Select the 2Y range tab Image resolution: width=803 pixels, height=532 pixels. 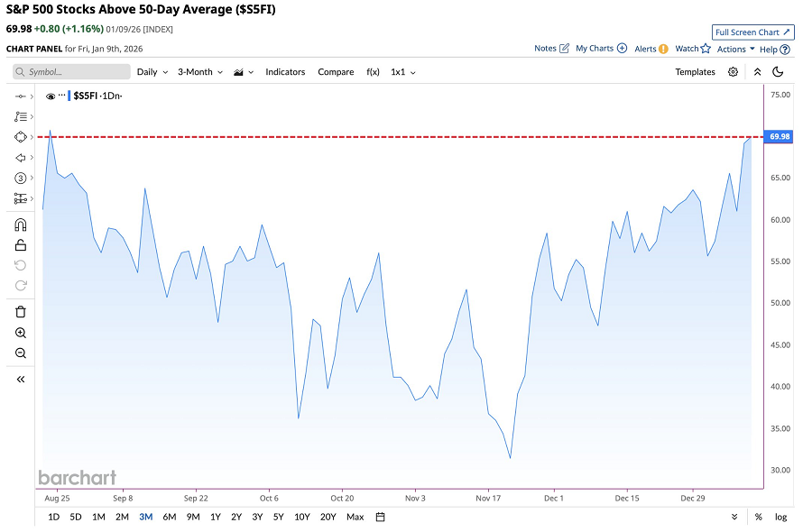[x=236, y=517]
